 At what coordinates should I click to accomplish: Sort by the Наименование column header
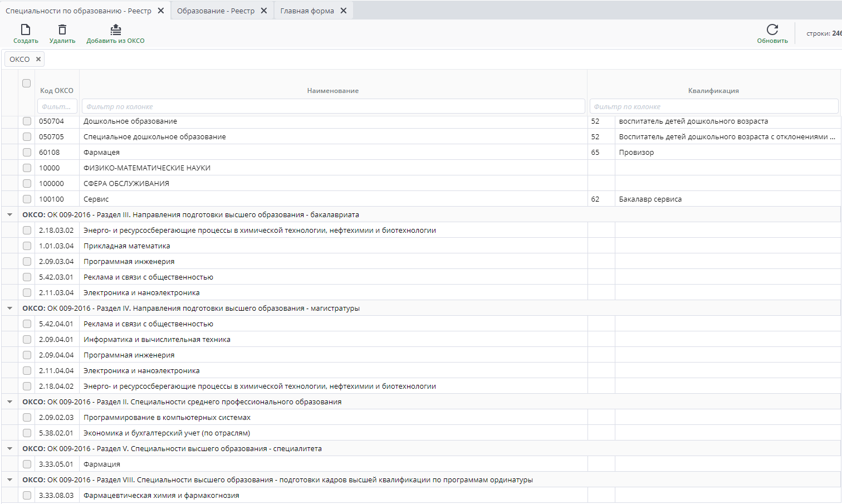[x=332, y=91]
